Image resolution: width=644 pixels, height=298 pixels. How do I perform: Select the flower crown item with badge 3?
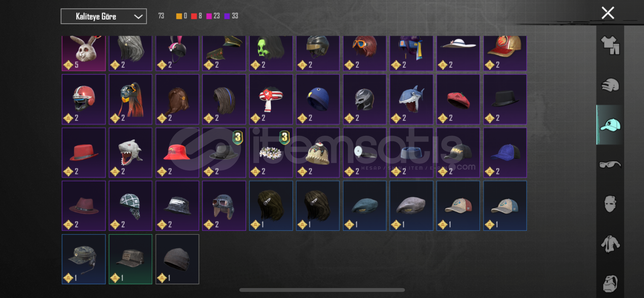(271, 153)
